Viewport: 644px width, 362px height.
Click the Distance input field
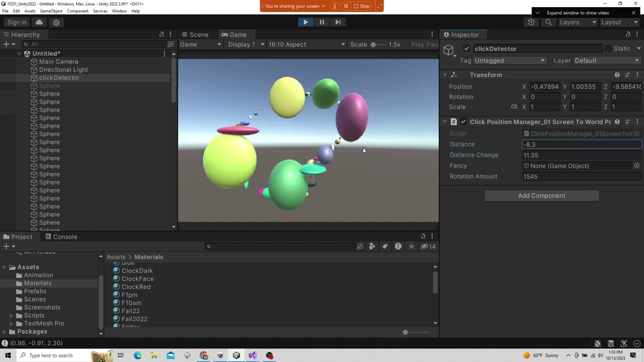coord(582,144)
